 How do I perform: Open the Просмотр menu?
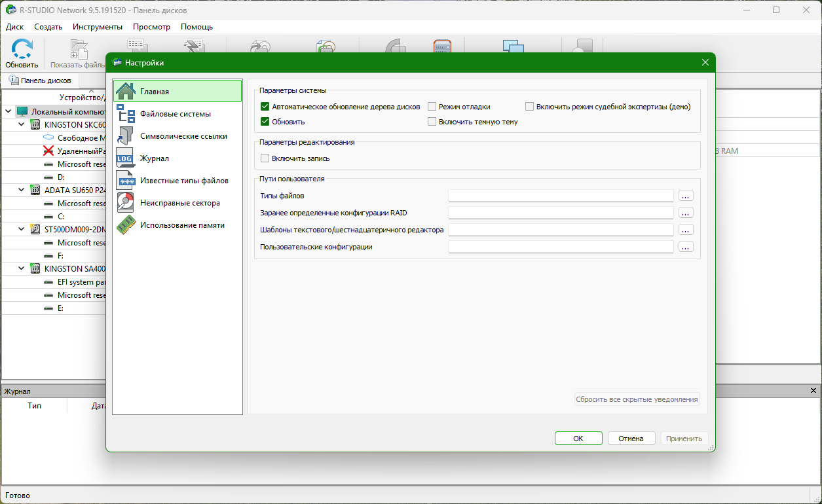click(x=151, y=27)
